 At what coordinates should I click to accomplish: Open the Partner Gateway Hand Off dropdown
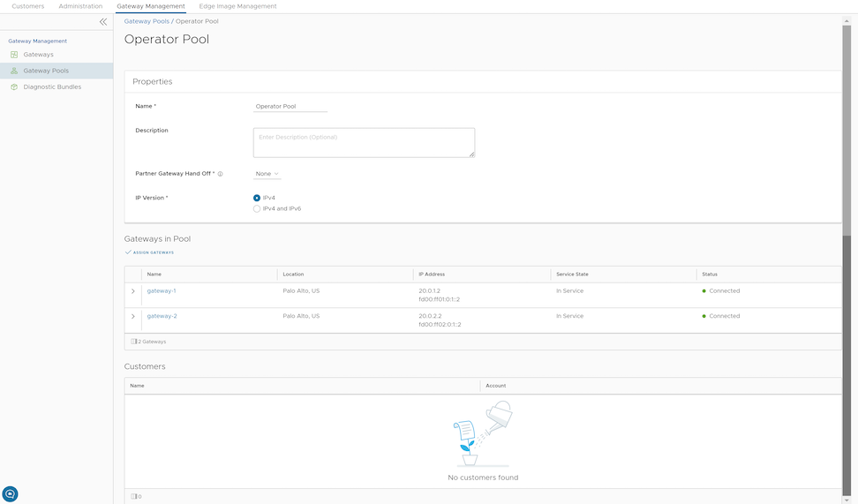tap(267, 174)
